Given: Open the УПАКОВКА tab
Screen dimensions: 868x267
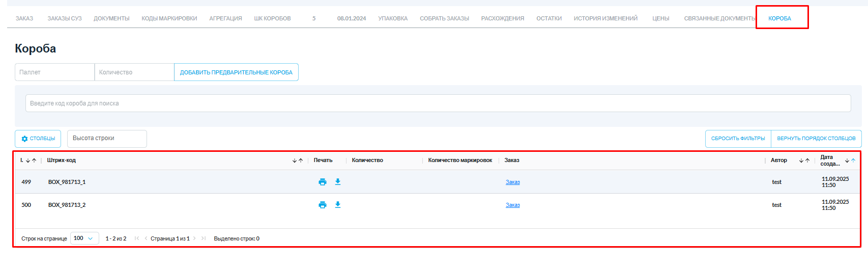Looking at the screenshot, I should (x=393, y=18).
